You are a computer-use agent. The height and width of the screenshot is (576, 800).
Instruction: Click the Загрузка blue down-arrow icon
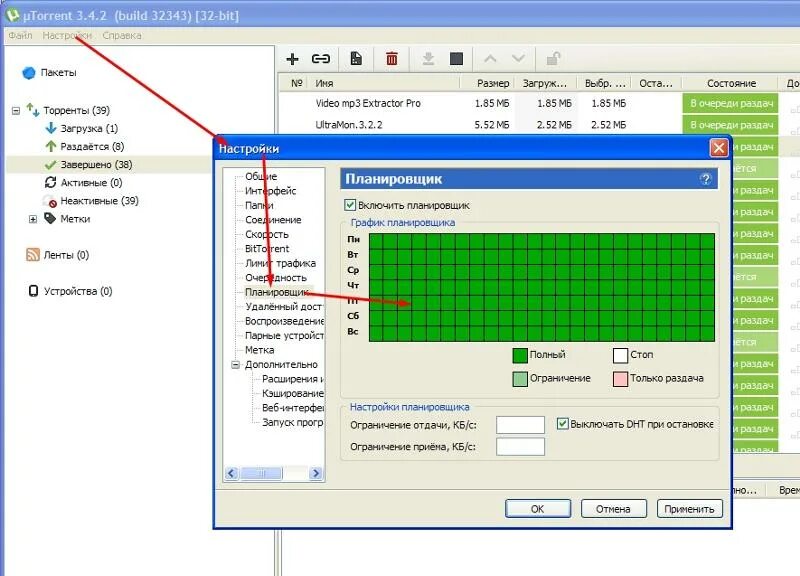click(51, 128)
